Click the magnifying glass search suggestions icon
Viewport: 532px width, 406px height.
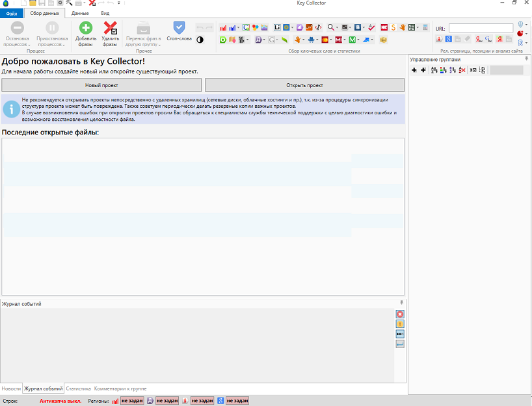(330, 27)
